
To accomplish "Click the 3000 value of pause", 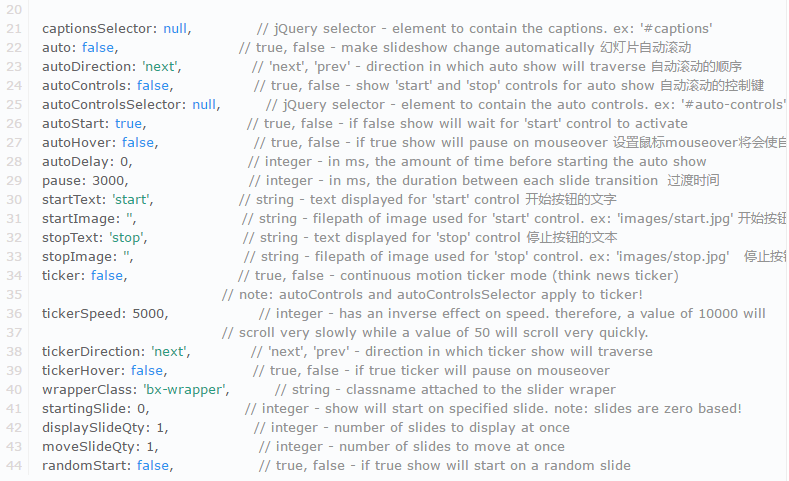I will click(x=108, y=181).
